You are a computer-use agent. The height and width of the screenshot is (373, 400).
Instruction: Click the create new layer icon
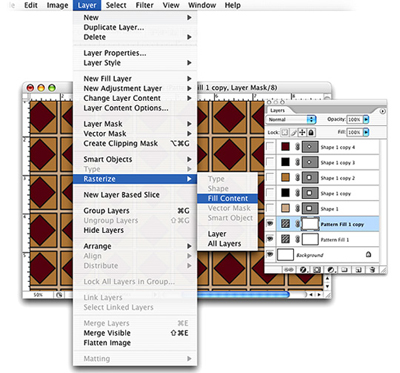(359, 269)
